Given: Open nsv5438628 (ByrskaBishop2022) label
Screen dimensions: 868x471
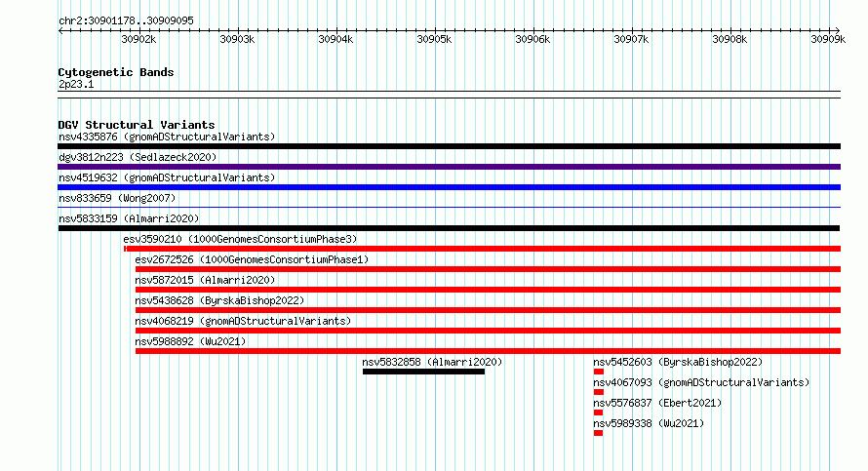Looking at the screenshot, I should coord(219,300).
